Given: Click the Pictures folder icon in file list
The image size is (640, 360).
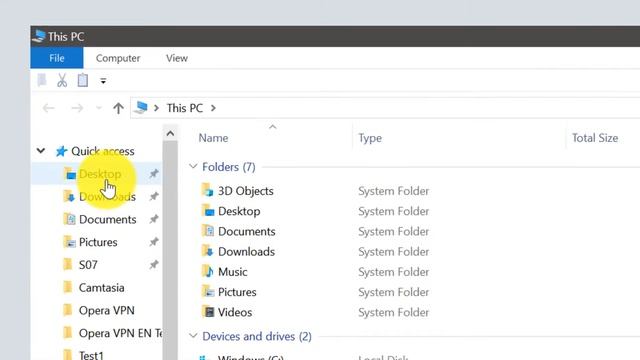Looking at the screenshot, I should pyautogui.click(x=208, y=291).
